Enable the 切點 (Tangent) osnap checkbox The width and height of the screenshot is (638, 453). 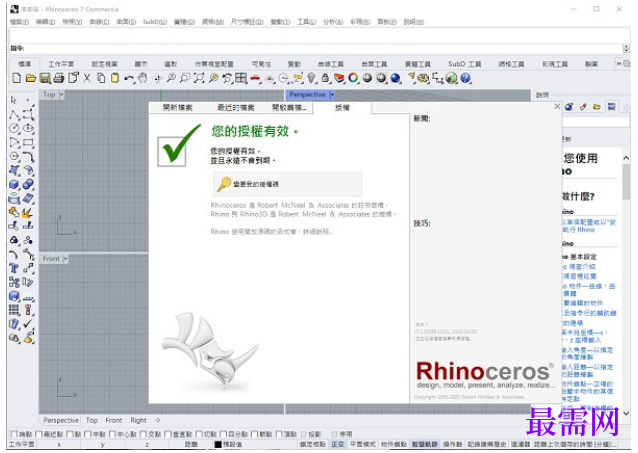pyautogui.click(x=199, y=434)
